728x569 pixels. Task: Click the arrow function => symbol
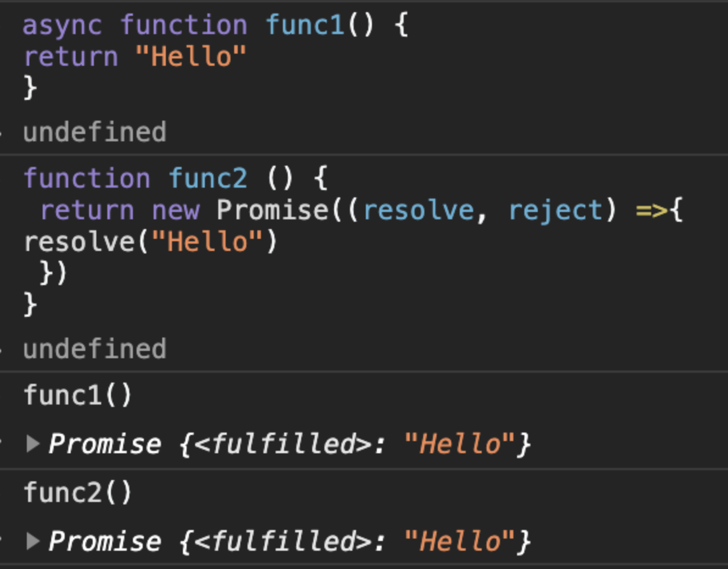tap(651, 210)
